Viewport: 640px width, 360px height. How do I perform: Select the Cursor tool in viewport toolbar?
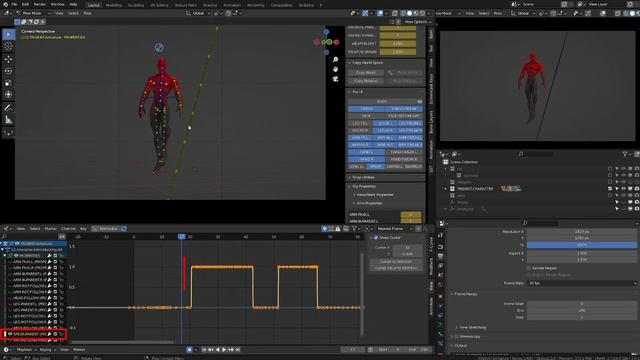coord(8,46)
